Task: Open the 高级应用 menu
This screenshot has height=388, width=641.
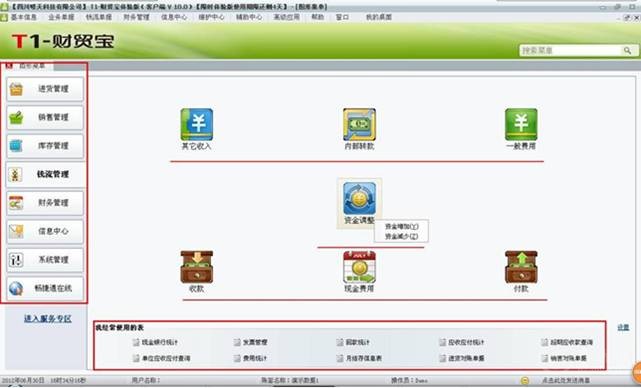Action: tap(287, 17)
